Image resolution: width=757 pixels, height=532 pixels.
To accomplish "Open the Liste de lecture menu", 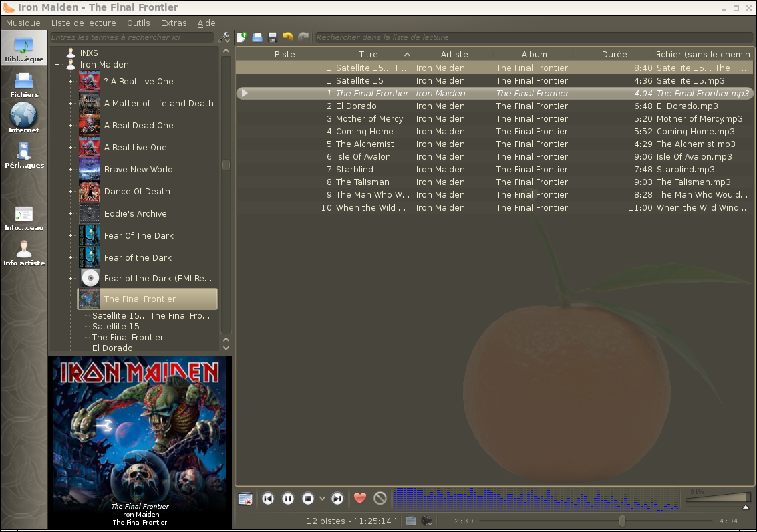I will (84, 23).
